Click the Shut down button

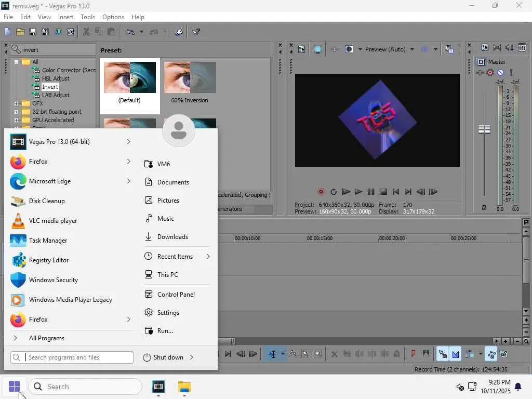click(163, 357)
